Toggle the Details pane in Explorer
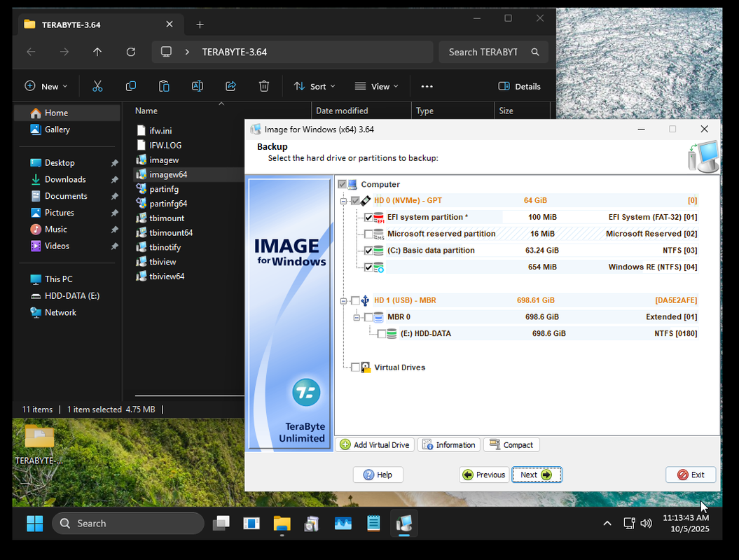Viewport: 739px width, 560px height. pos(519,86)
